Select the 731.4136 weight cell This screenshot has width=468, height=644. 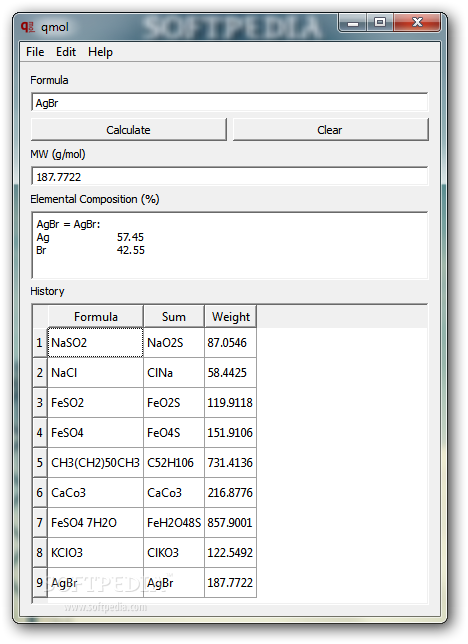click(231, 462)
